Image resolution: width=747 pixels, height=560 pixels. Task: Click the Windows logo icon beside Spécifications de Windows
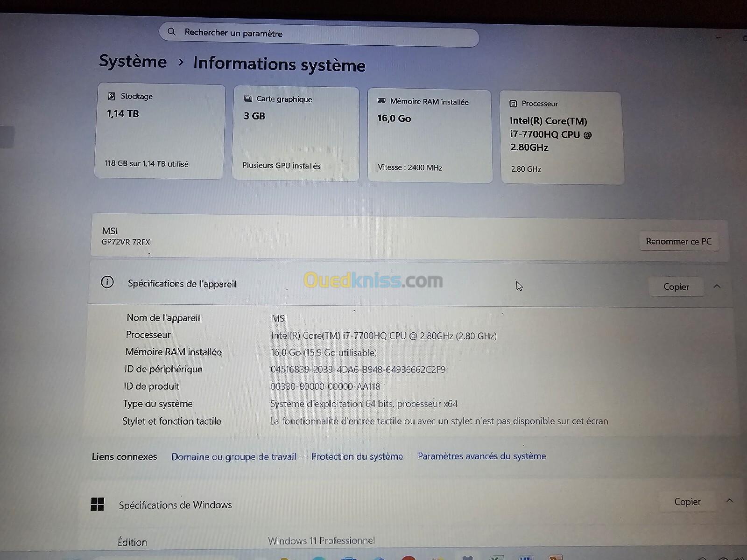97,504
